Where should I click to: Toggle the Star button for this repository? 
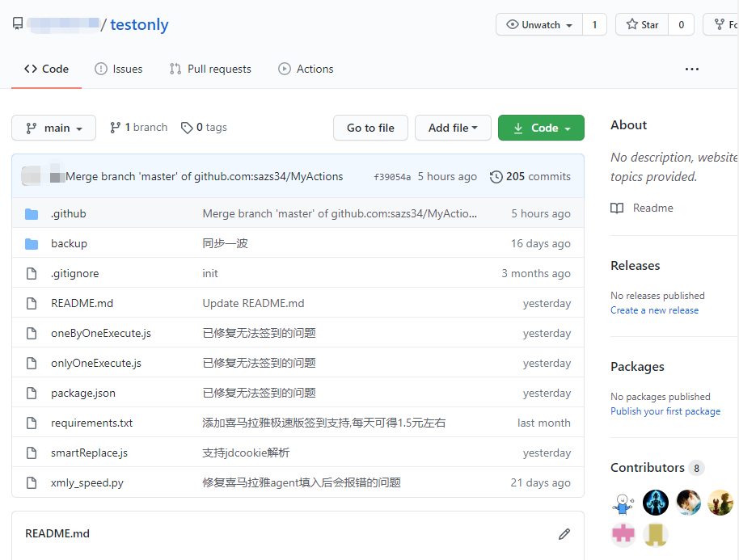pos(643,25)
